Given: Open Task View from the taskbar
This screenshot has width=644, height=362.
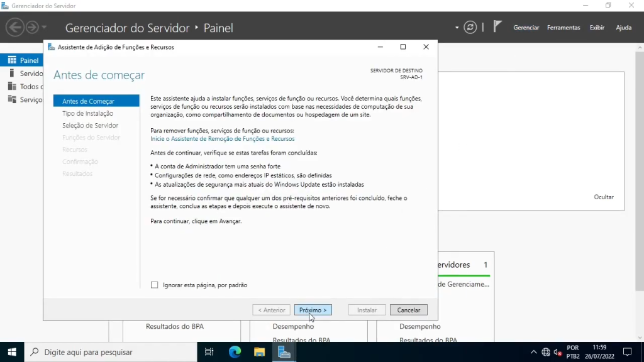Looking at the screenshot, I should [x=209, y=352].
